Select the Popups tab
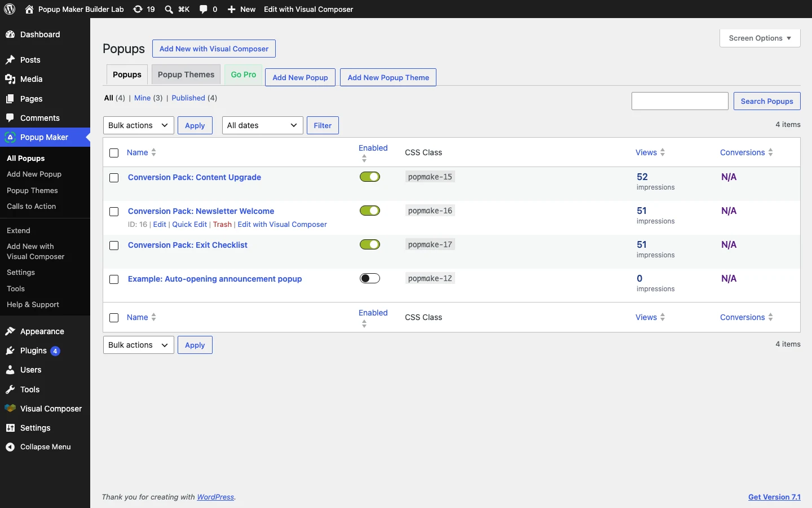This screenshot has width=812, height=508. (127, 75)
